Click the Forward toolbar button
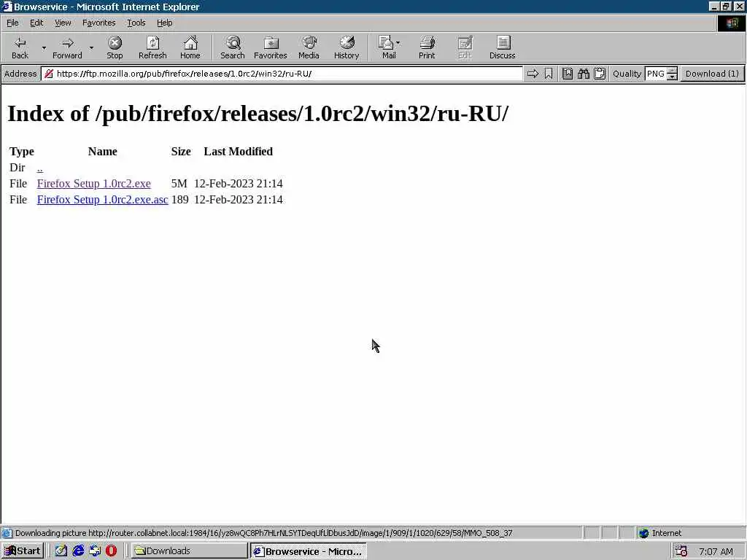The height and width of the screenshot is (560, 747). (x=67, y=47)
